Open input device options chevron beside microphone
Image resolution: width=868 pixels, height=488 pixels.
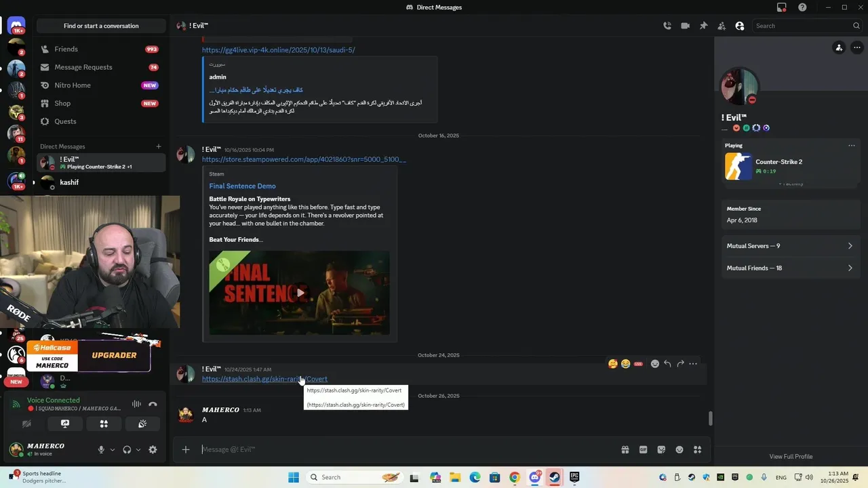coord(113,449)
